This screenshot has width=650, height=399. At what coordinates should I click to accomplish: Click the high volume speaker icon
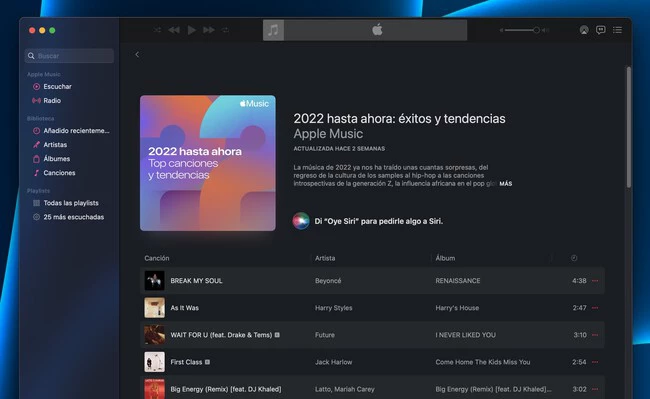546,30
